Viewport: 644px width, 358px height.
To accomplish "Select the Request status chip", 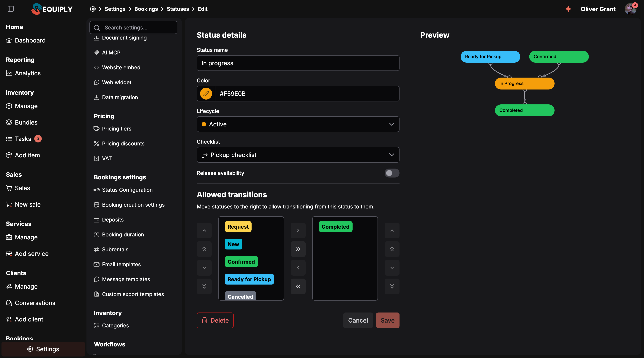I will [238, 227].
